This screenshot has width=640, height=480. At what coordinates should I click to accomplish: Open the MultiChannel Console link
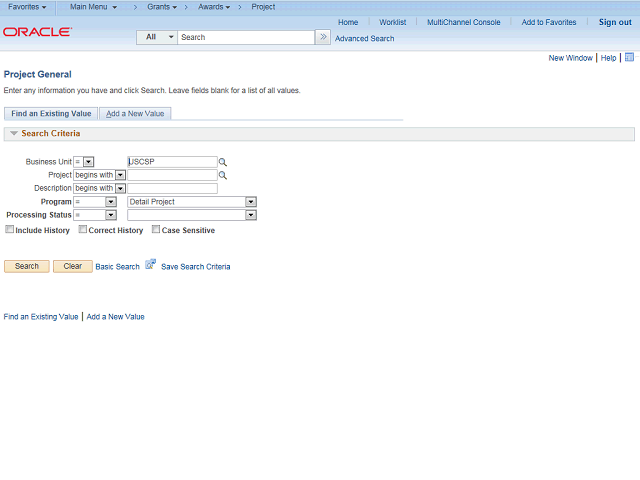tap(464, 22)
